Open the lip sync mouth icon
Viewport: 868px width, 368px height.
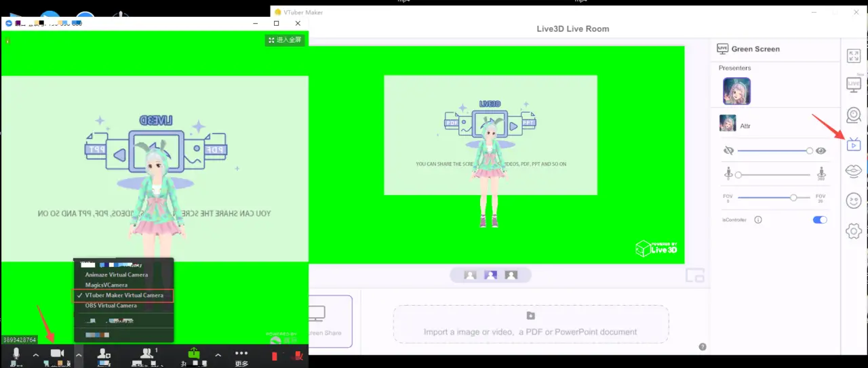click(854, 171)
